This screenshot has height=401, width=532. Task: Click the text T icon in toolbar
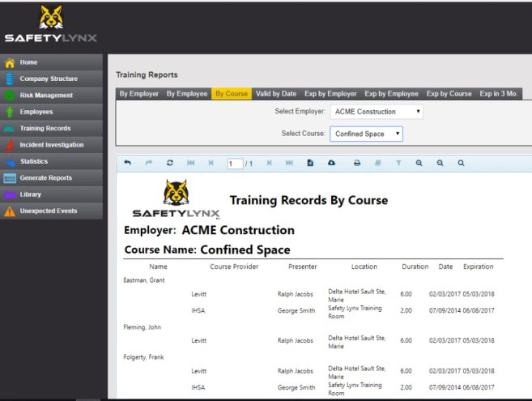[x=398, y=163]
